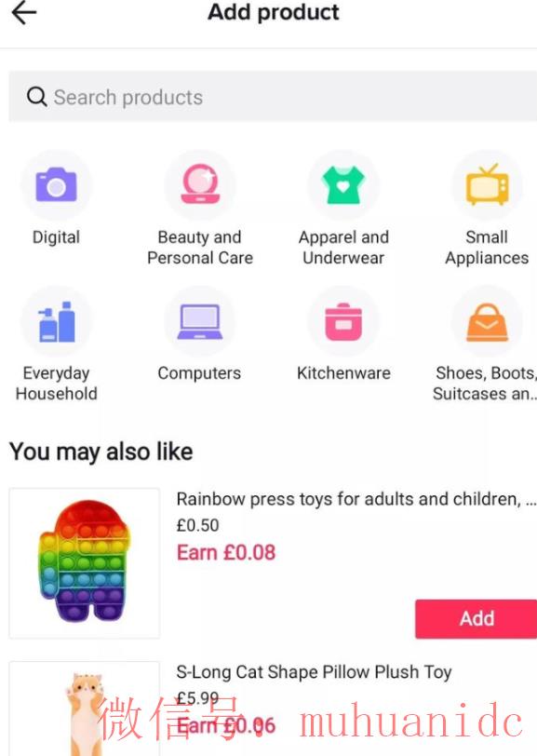Image resolution: width=537 pixels, height=756 pixels.
Task: Choose the Small Appliances TV icon
Action: pyautogui.click(x=487, y=185)
